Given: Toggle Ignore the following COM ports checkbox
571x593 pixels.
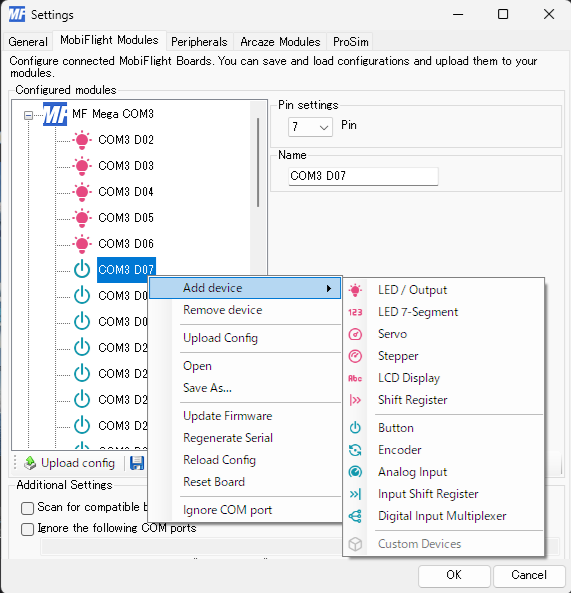Looking at the screenshot, I should 27,529.
